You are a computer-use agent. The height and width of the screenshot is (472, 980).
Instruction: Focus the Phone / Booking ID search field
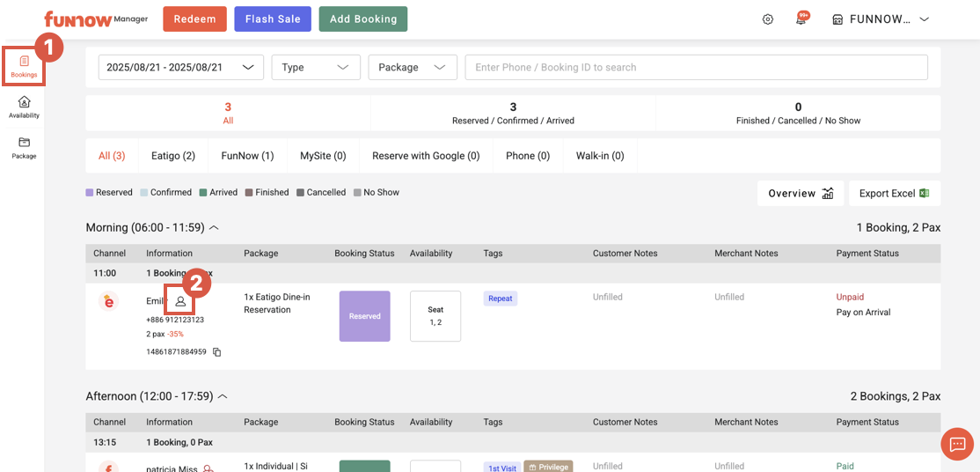696,67
